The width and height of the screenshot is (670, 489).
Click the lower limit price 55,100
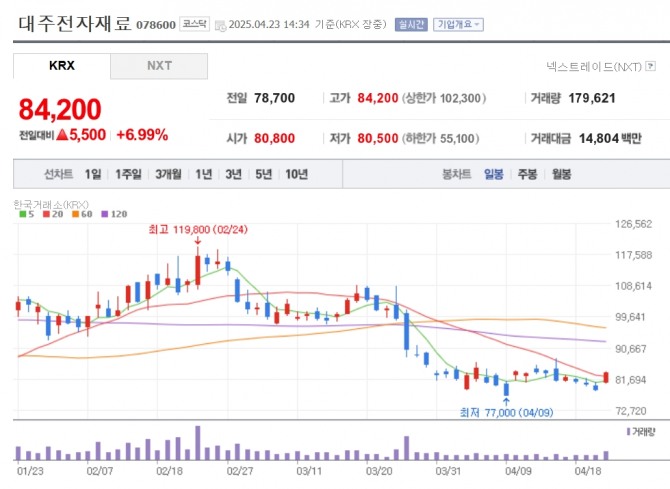457,138
